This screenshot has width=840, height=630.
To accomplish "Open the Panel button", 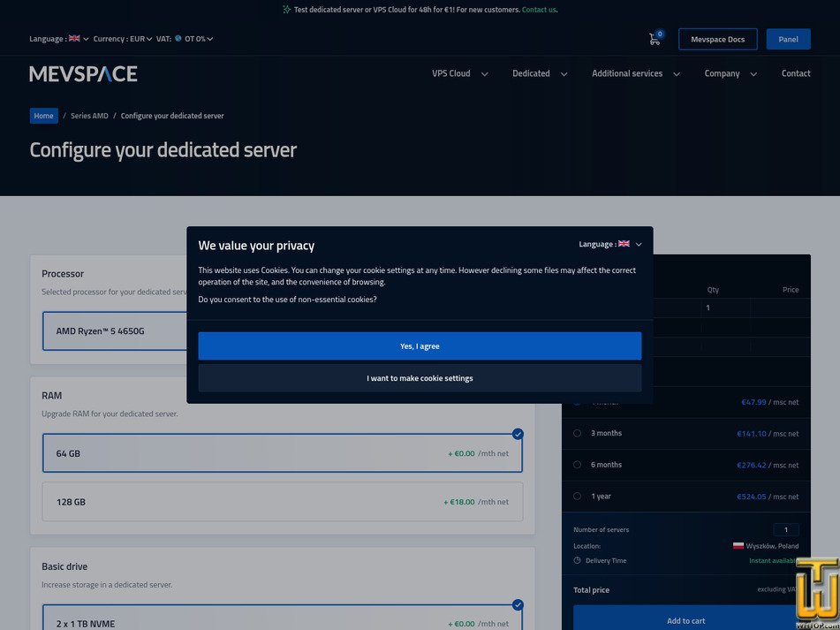I will tap(788, 39).
